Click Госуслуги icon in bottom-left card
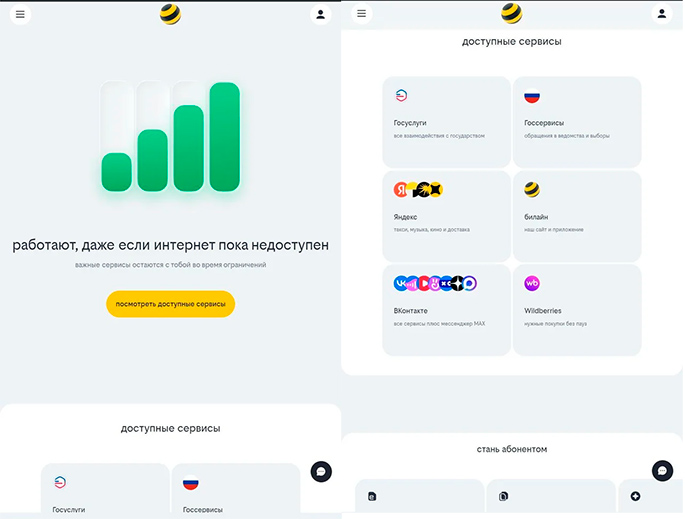The image size is (685, 519). (x=60, y=482)
